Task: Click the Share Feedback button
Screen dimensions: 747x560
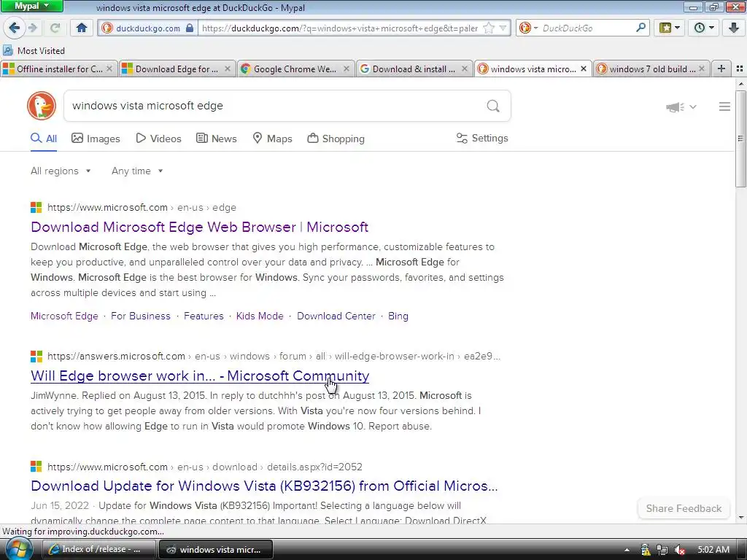Action: click(x=684, y=508)
